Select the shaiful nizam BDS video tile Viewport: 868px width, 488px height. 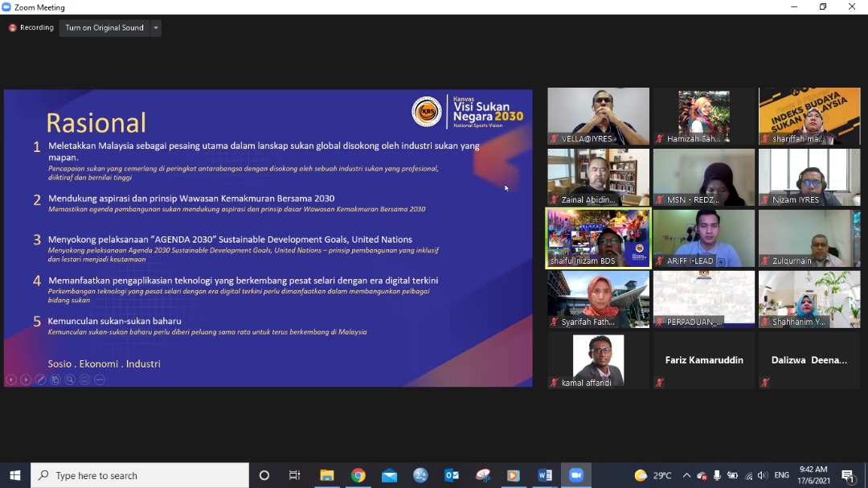(599, 238)
